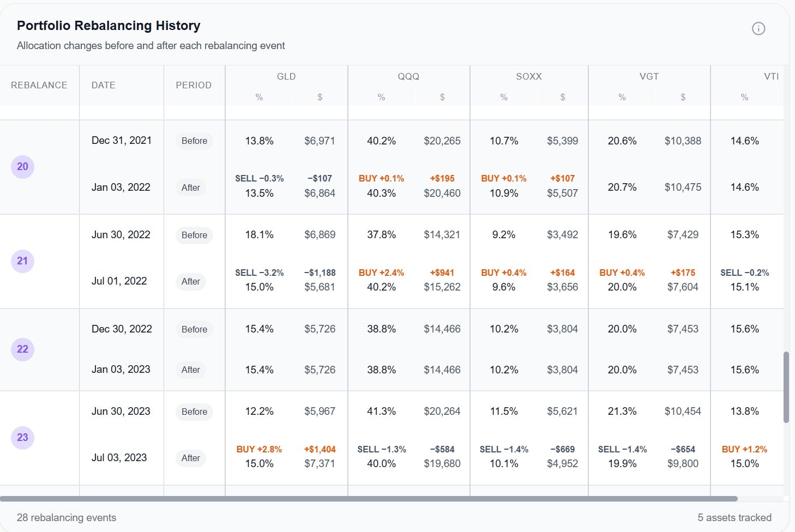Sort by the GLD column header
This screenshot has width=795, height=532.
click(286, 76)
